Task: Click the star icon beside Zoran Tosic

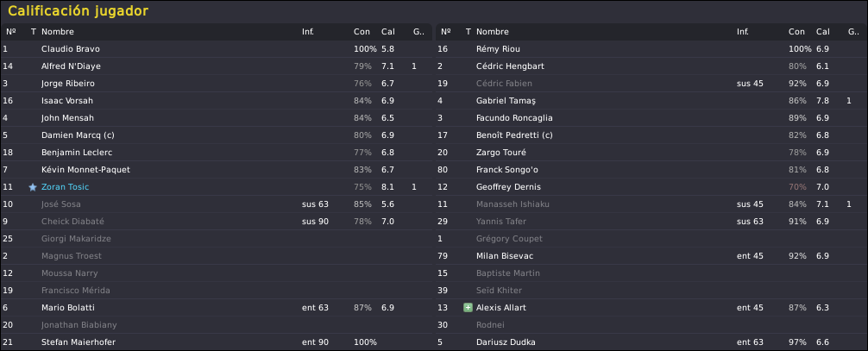Action: click(x=33, y=187)
